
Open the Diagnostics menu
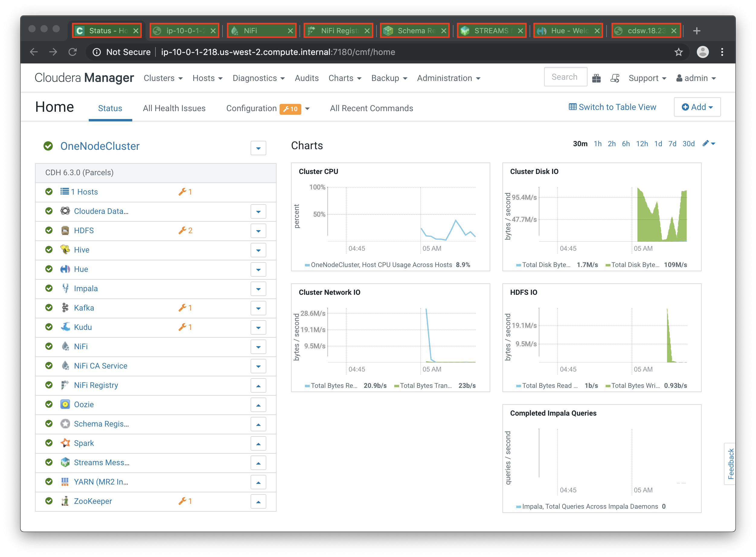[258, 78]
